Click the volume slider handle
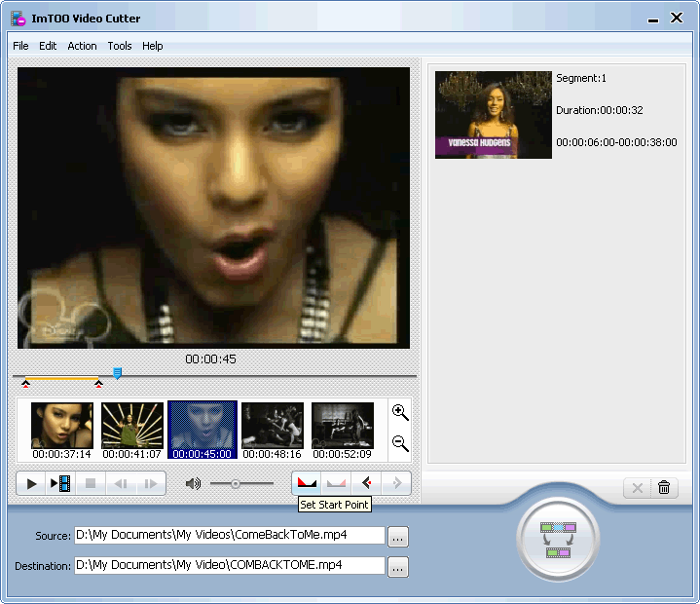The width and height of the screenshot is (700, 604). [x=235, y=483]
